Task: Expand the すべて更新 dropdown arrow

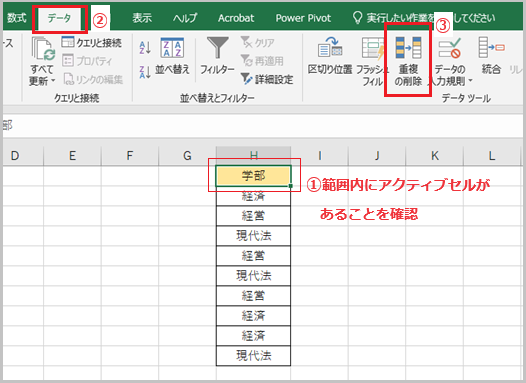Action: (x=53, y=81)
